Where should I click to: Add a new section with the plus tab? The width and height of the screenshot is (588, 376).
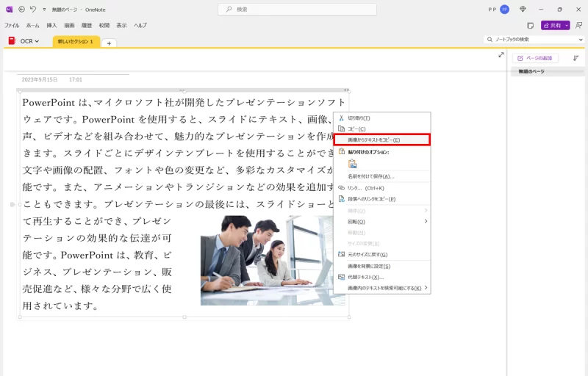click(109, 43)
